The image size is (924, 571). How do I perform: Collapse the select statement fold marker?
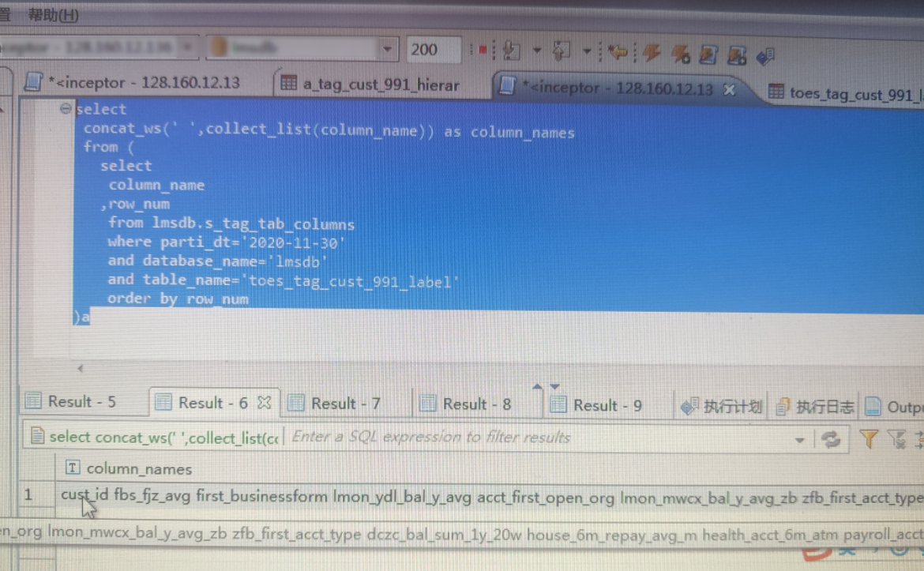(x=66, y=109)
